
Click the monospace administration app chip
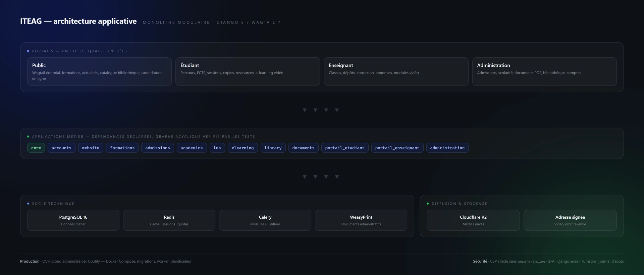[447, 148]
